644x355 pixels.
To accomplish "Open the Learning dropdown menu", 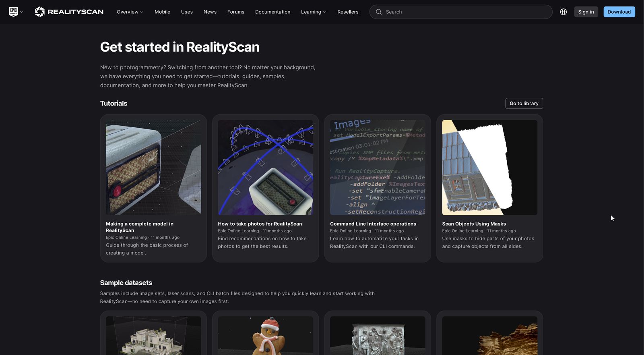I will [x=314, y=12].
